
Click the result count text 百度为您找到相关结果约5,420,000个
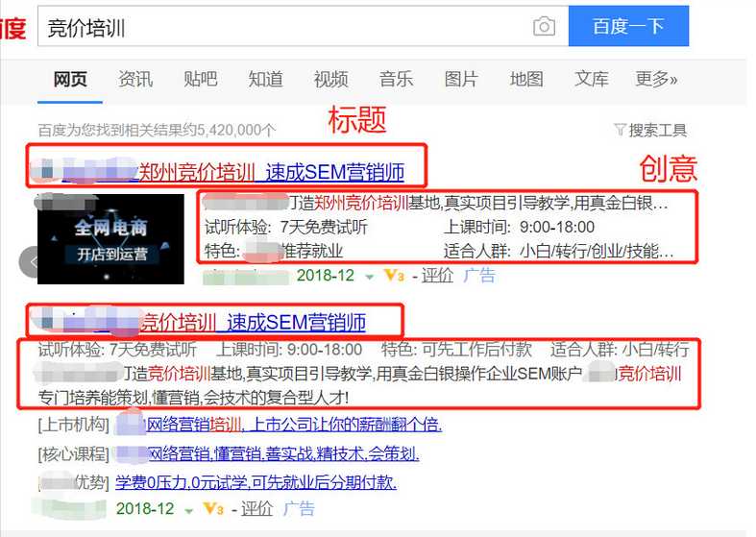(158, 130)
